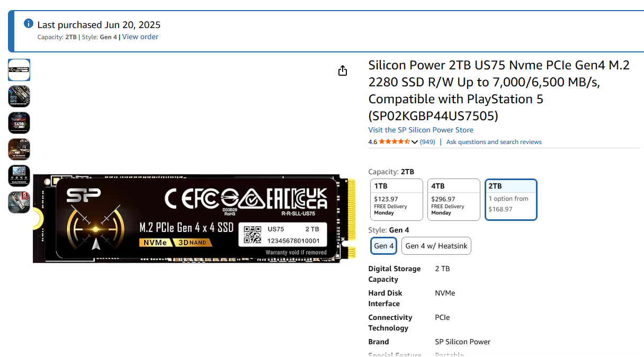Select the Gen 4 style option
This screenshot has height=357, width=644.
click(384, 246)
